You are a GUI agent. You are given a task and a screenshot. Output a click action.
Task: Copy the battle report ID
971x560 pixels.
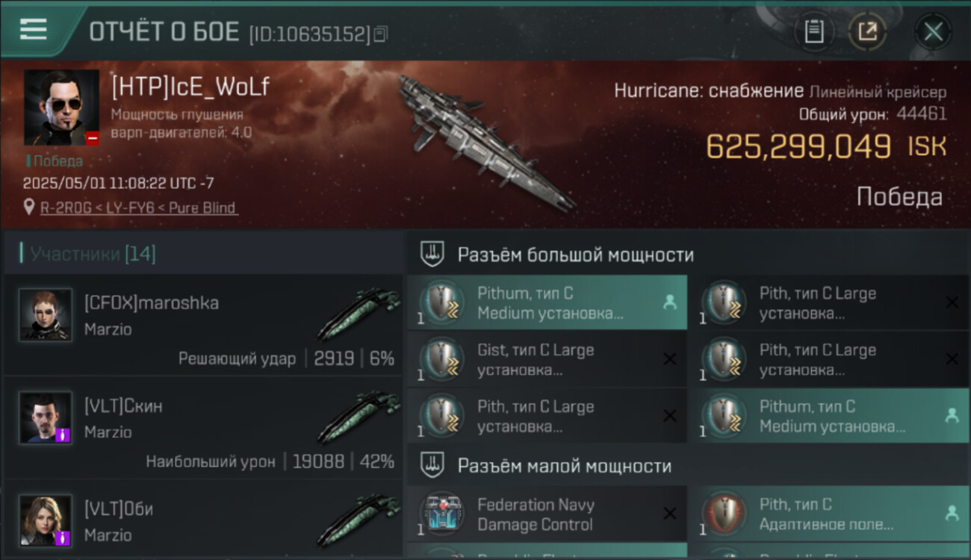(381, 34)
